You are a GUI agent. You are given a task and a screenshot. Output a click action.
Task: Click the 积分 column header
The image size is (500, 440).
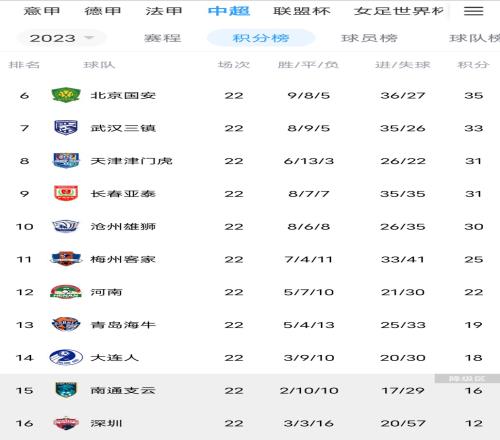point(473,65)
